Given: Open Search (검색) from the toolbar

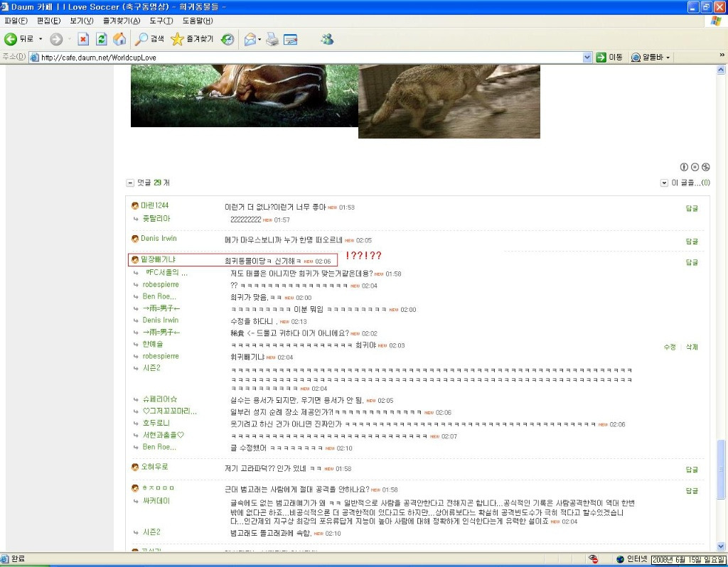Looking at the screenshot, I should [x=150, y=39].
